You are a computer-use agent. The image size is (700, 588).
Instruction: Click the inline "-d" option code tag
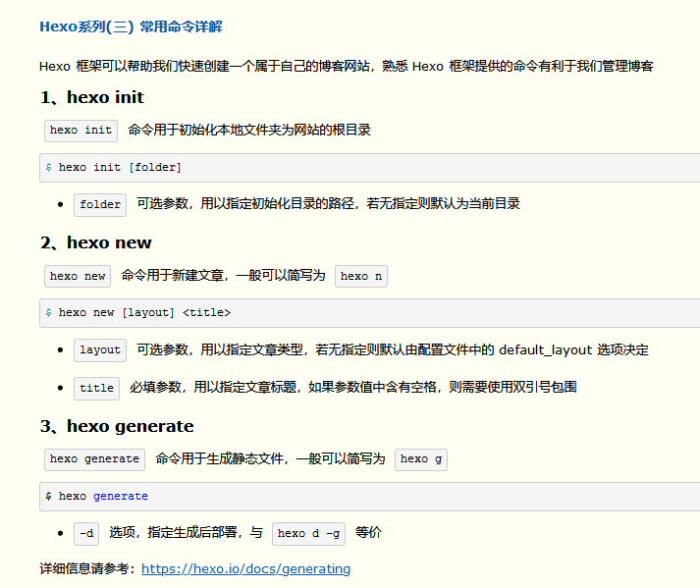(86, 533)
